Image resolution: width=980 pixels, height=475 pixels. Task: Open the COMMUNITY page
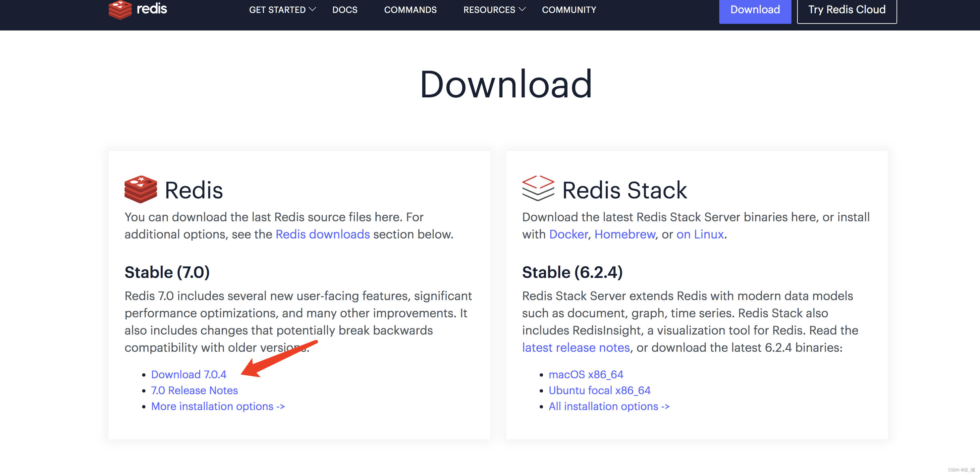pyautogui.click(x=569, y=10)
